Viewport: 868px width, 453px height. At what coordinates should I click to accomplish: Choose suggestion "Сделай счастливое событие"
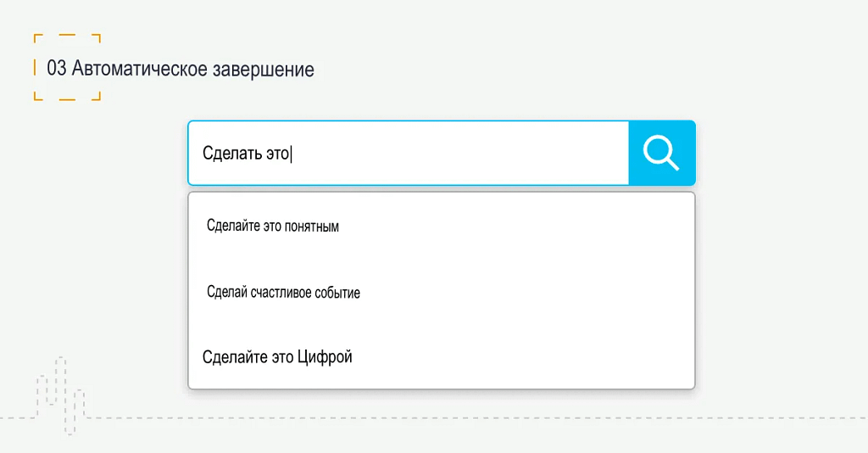click(283, 293)
